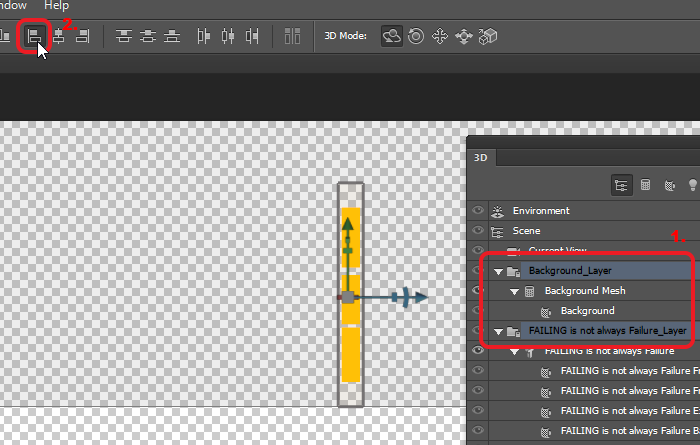The width and height of the screenshot is (700, 445).
Task: Click the Distribute horizontal centers icon
Action: 228,36
